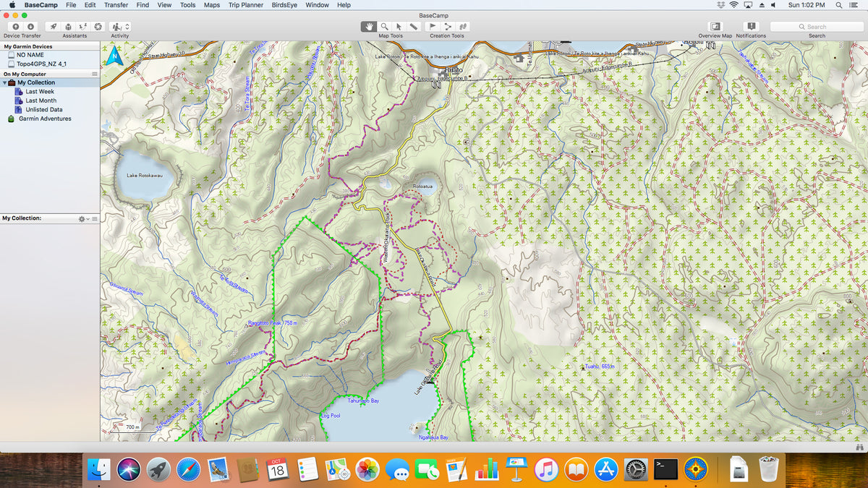Open the My Collection gear action menu
868x488 pixels.
click(x=82, y=218)
